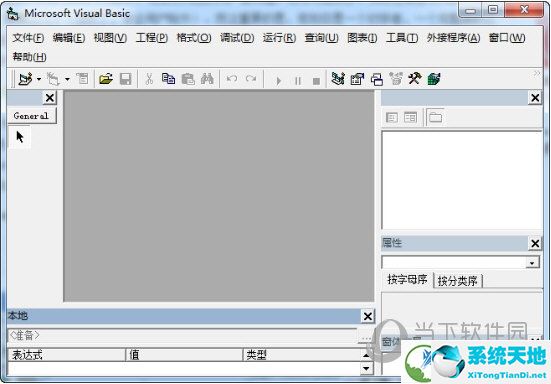Click the Break pause button

tap(298, 81)
